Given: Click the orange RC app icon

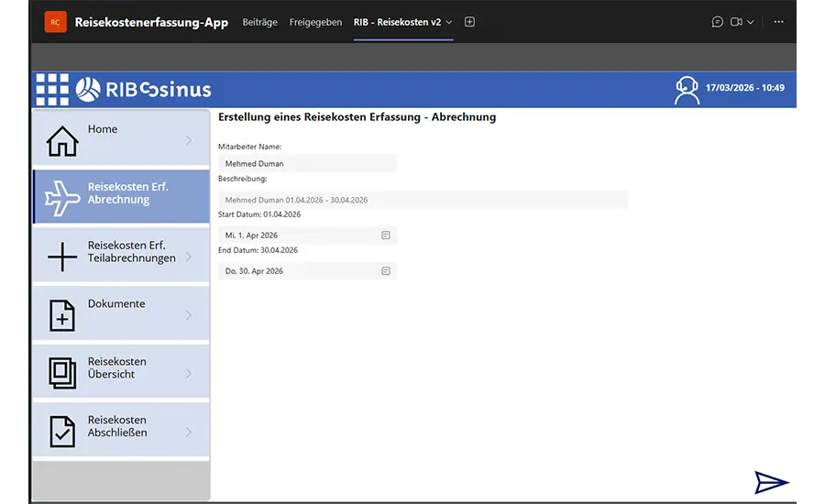Looking at the screenshot, I should pos(55,22).
